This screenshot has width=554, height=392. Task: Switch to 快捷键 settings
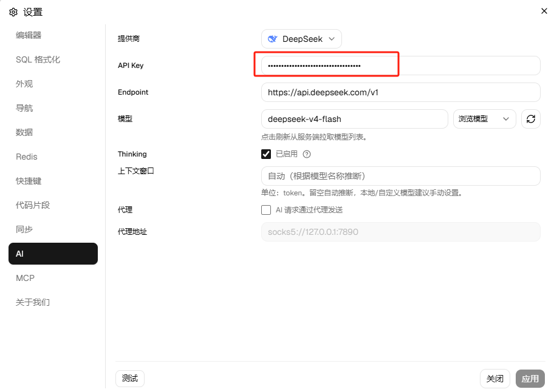[x=53, y=181]
